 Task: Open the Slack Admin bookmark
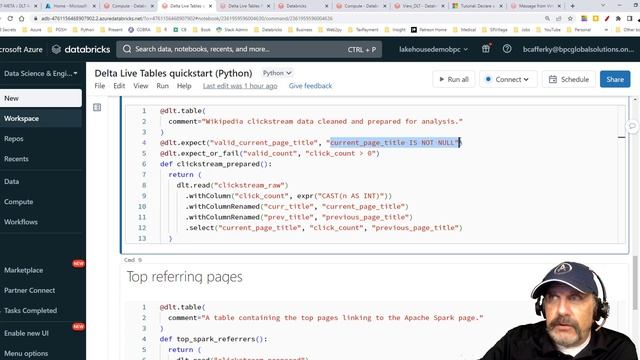point(232,30)
